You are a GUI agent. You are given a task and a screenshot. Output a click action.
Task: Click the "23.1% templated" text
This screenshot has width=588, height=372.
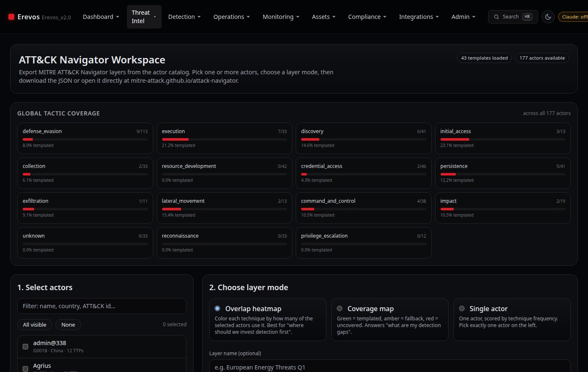coord(457,145)
